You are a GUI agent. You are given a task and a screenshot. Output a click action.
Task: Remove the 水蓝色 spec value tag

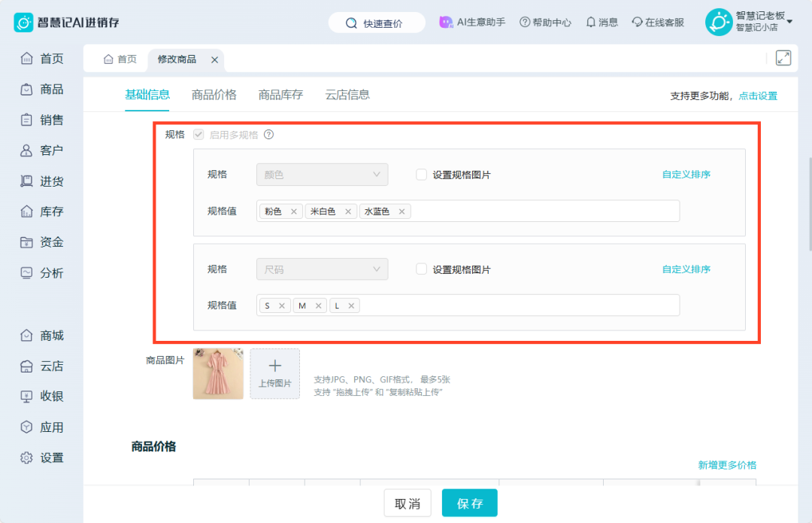click(401, 211)
